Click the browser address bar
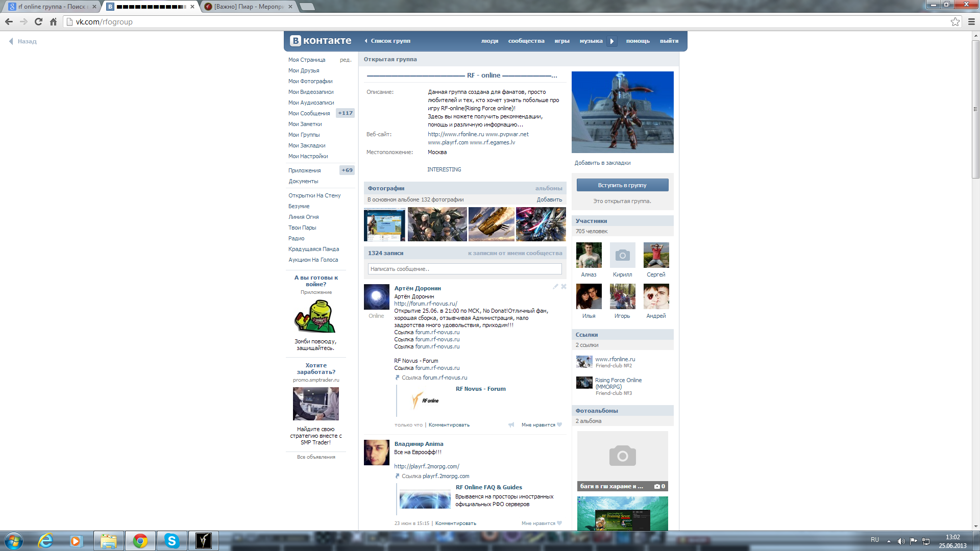The image size is (980, 551). point(513,21)
